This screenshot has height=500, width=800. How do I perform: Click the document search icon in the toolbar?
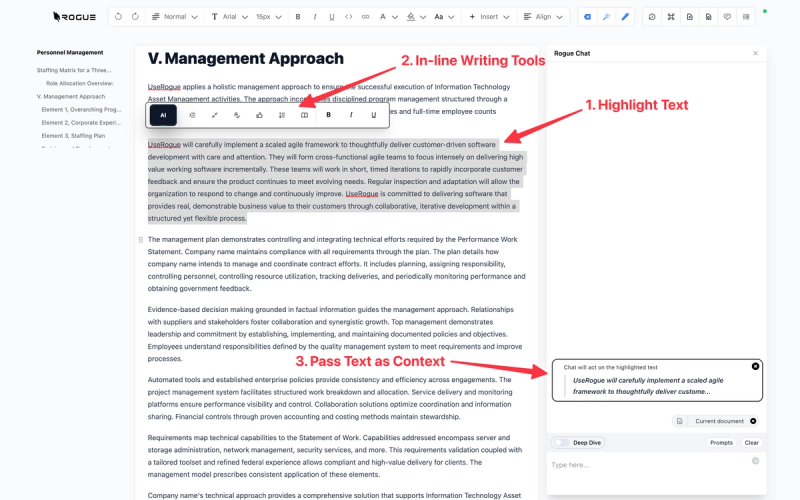[x=709, y=17]
